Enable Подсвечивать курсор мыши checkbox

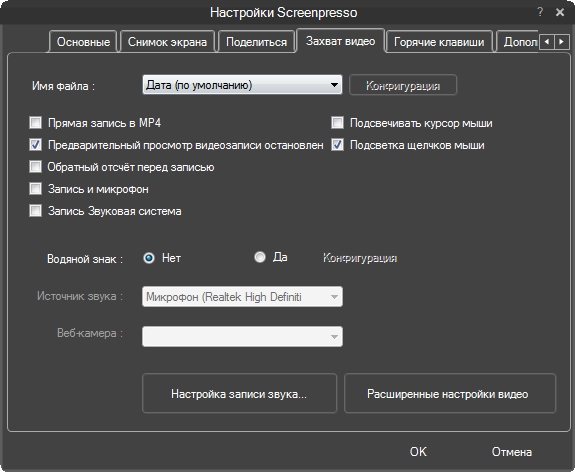[x=337, y=122]
